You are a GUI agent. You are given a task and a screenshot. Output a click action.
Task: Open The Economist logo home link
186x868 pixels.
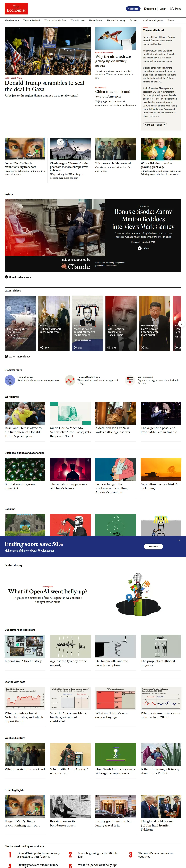(16, 9)
